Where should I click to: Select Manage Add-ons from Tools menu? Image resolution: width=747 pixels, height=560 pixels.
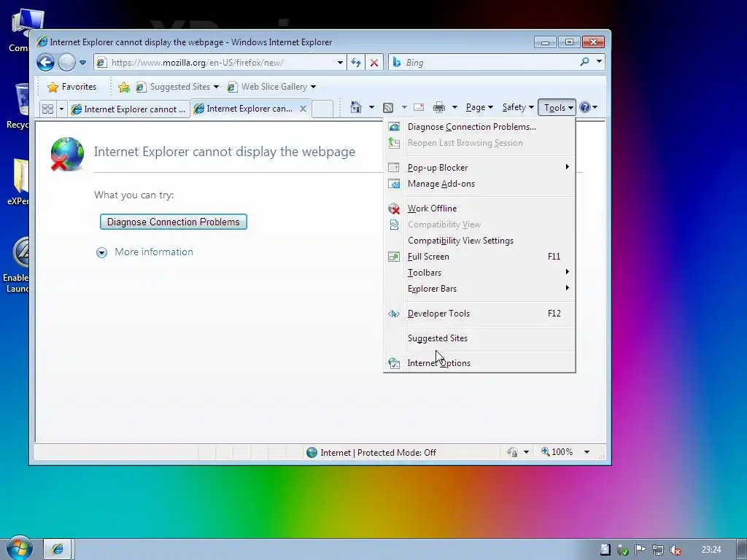coord(480,184)
